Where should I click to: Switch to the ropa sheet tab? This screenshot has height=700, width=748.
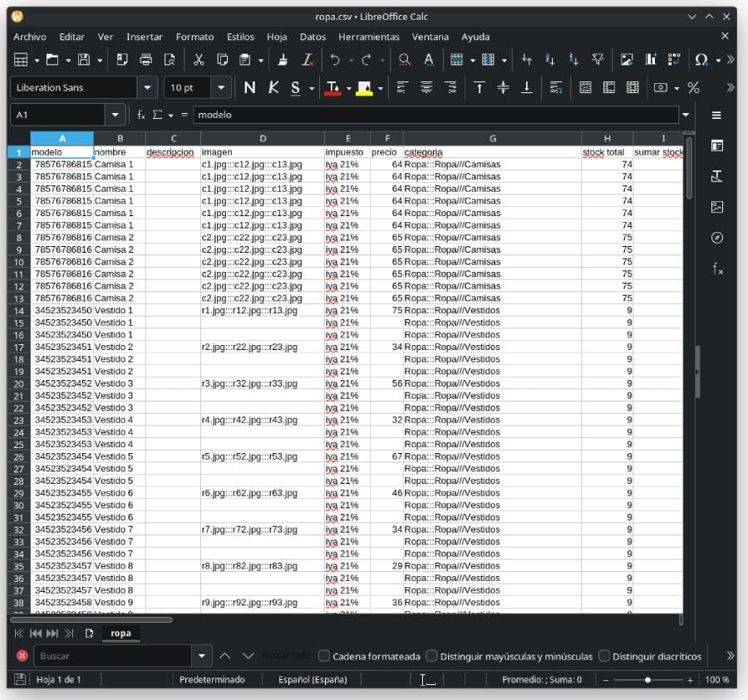[x=121, y=633]
